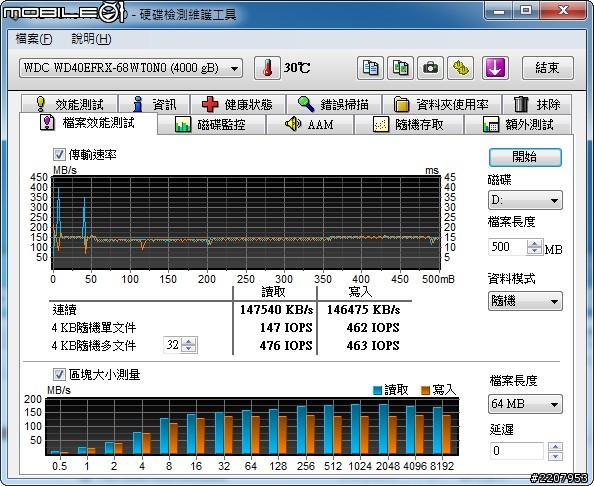Open the 資料模式 隨機 dropdown
This screenshot has height=486, width=594.
(525, 301)
